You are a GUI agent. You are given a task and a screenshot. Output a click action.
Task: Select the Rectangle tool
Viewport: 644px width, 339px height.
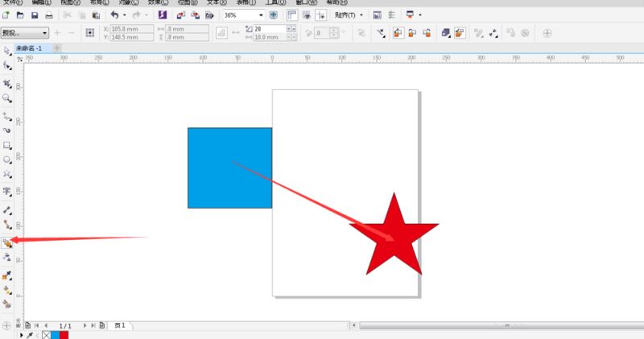(7, 146)
